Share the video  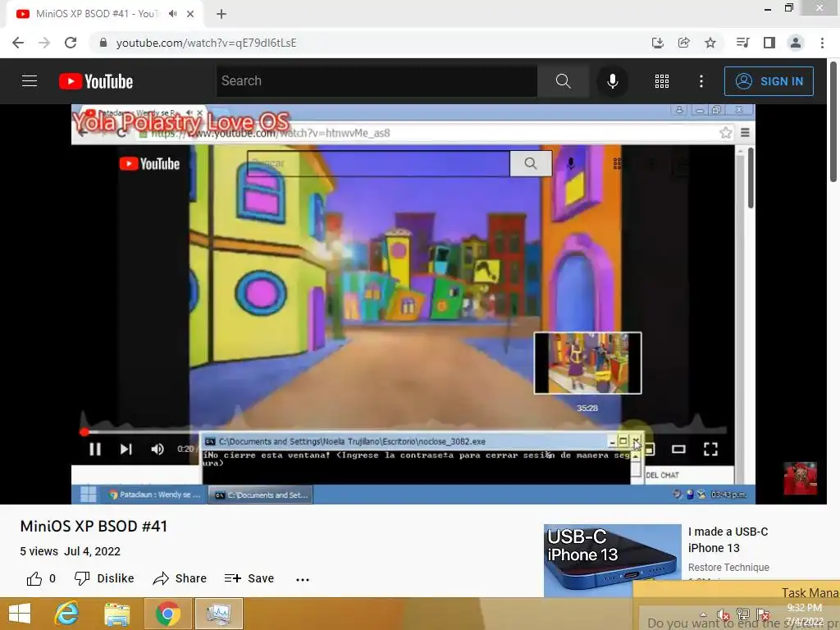180,578
